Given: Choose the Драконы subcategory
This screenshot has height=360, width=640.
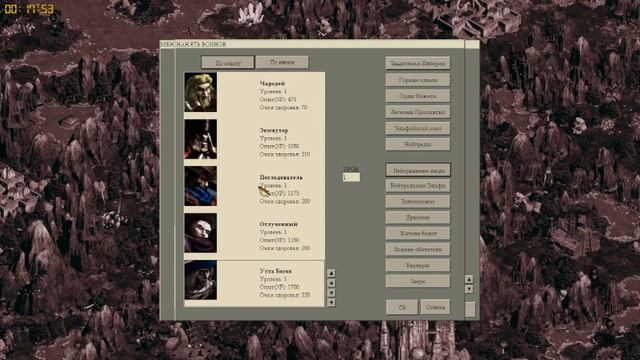Looking at the screenshot, I should point(418,218).
